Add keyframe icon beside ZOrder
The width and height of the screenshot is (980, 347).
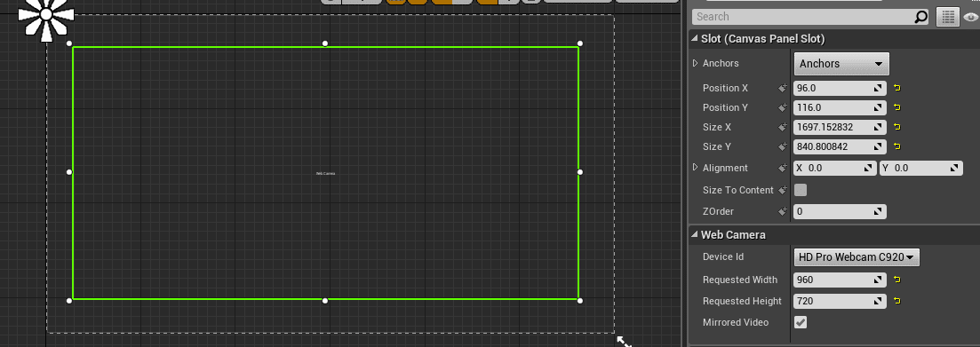tap(783, 212)
